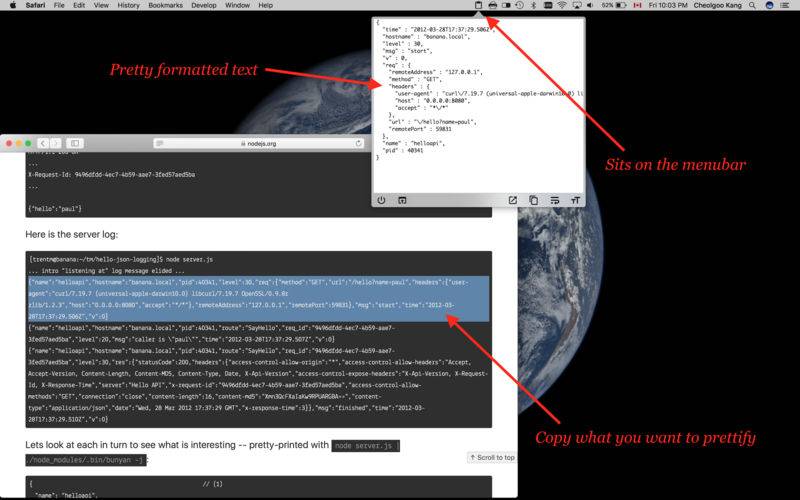Open the File menu
The image size is (800, 500).
point(59,5)
